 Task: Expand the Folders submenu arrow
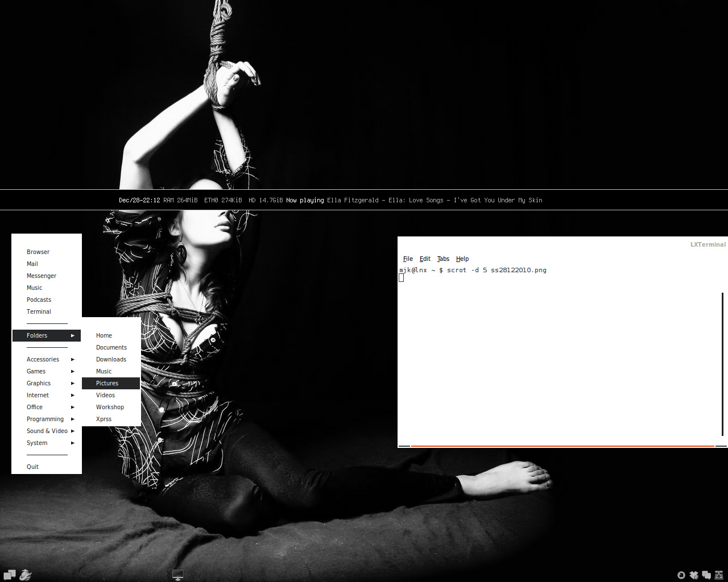point(73,335)
